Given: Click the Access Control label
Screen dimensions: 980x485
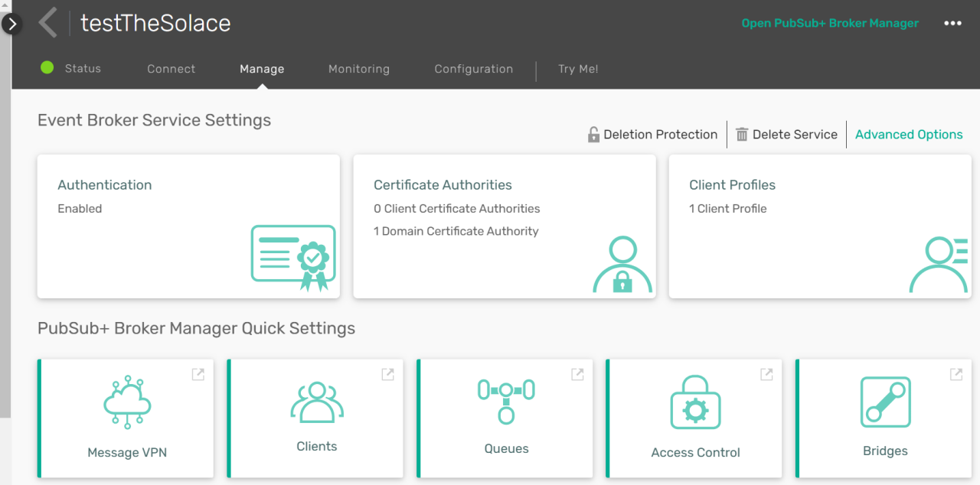Looking at the screenshot, I should point(695,453).
